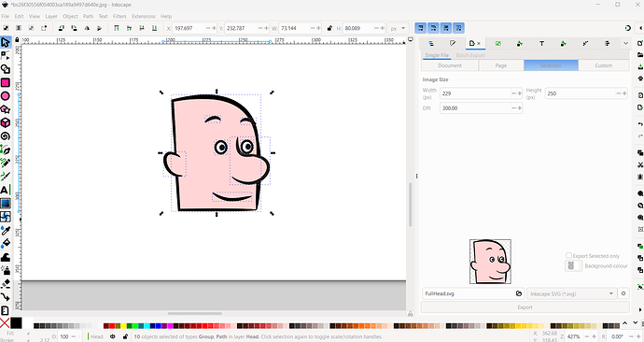Open export format settings gear
Viewport: 644px width, 342px height.
coord(623,293)
